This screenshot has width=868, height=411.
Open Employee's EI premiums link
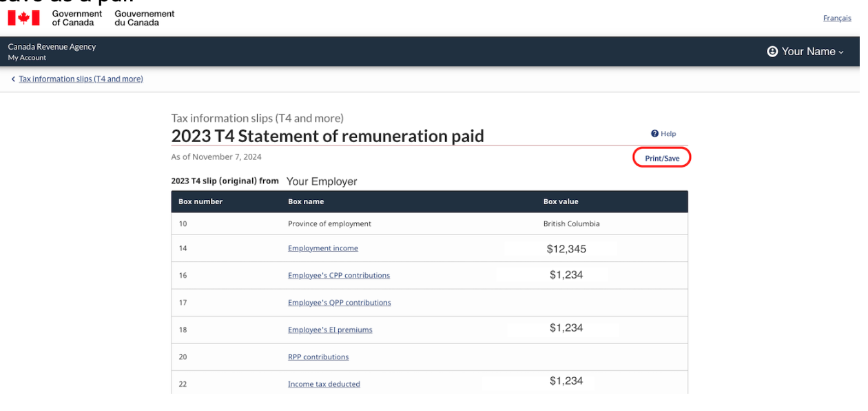[330, 330]
